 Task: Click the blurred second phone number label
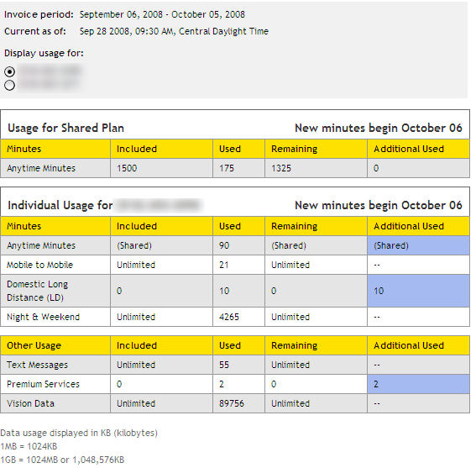49,83
